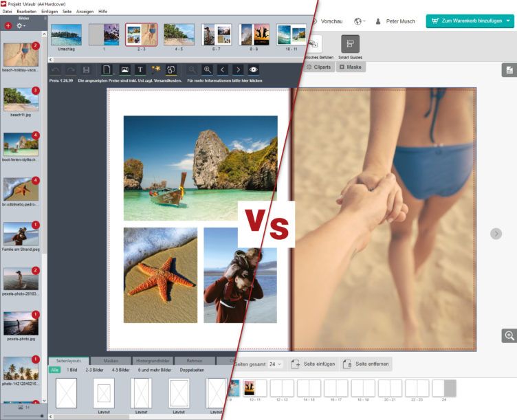This screenshot has width=517, height=420.
Task: Open the globe language dropdown
Action: tap(360, 21)
